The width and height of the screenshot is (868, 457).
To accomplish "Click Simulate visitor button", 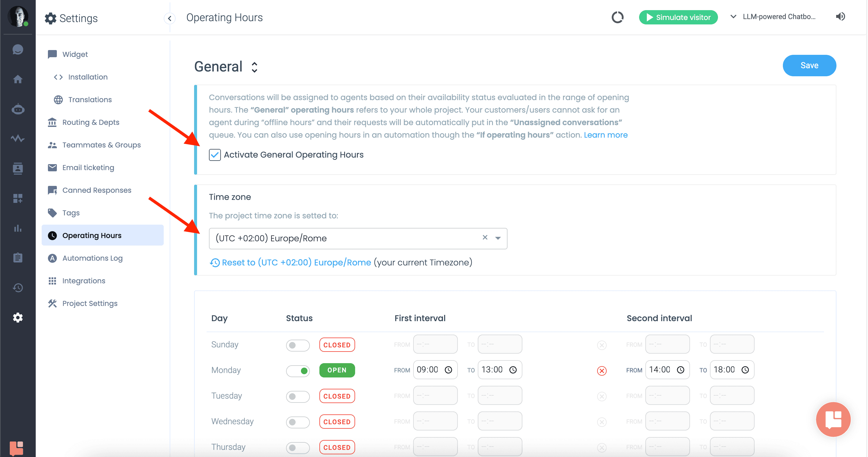I will coord(678,17).
